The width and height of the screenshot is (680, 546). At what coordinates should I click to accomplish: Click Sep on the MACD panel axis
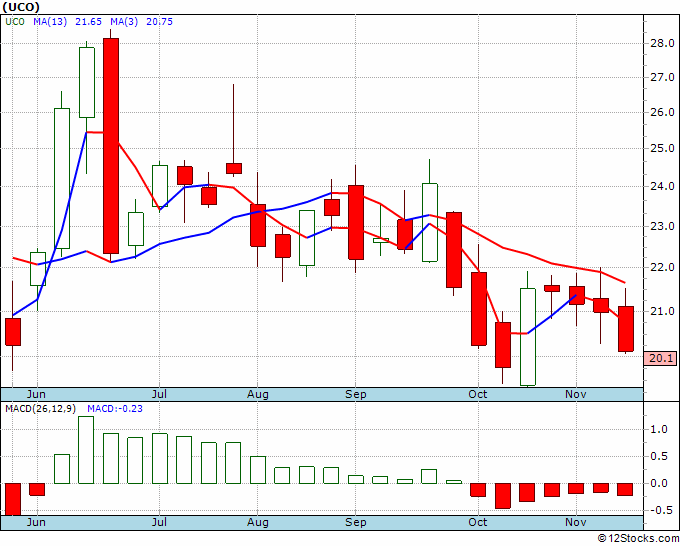point(356,522)
